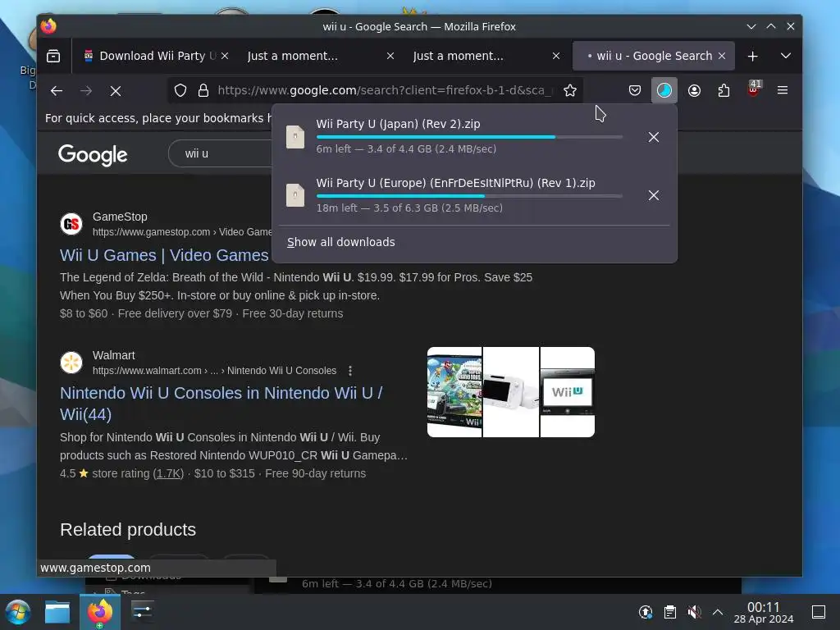Switch to the first Just a moment tab
Image resolution: width=840 pixels, height=630 pixels.
tap(293, 56)
